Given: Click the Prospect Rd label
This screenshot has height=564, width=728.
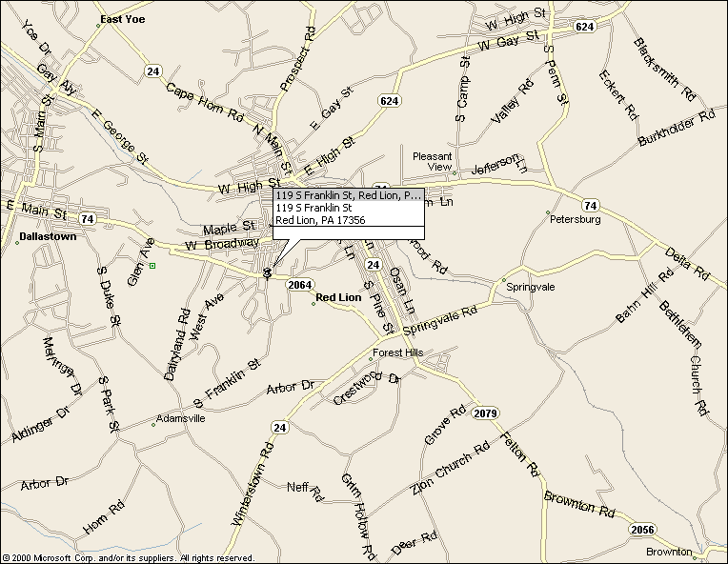Looking at the screenshot, I should 297,58.
